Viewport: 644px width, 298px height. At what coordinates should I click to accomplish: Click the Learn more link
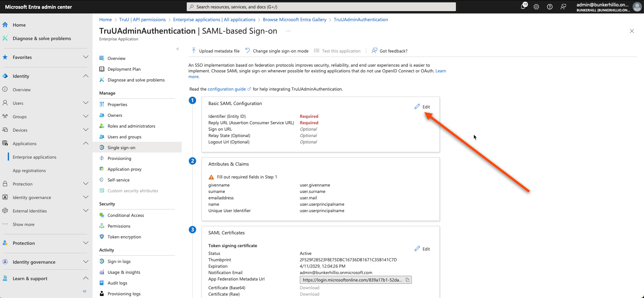[440, 71]
